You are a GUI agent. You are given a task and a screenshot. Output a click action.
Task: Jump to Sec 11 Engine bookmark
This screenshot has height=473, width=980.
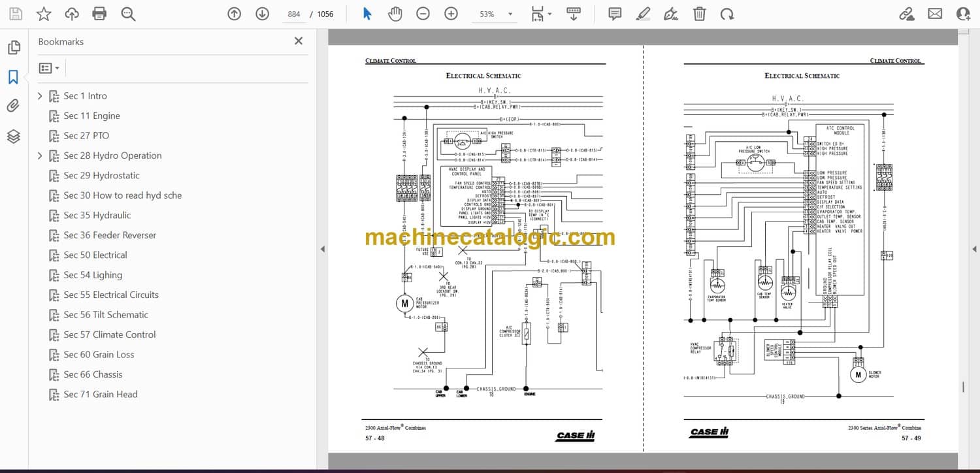point(91,116)
